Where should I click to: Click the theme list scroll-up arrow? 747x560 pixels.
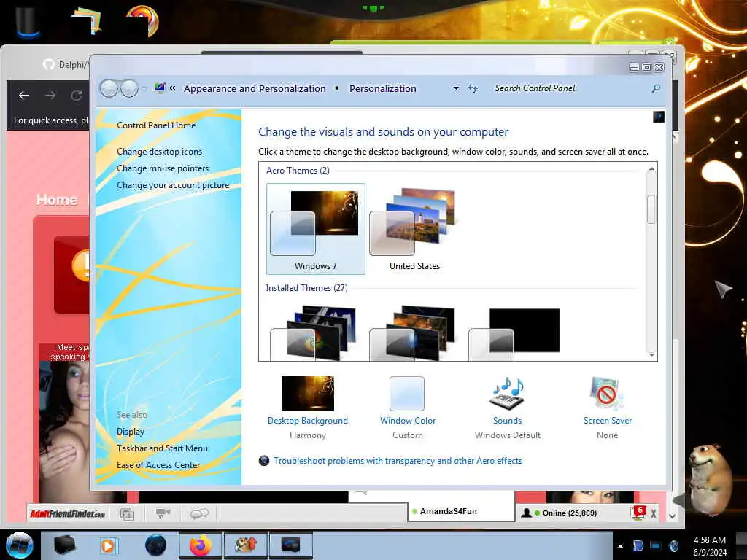(651, 169)
